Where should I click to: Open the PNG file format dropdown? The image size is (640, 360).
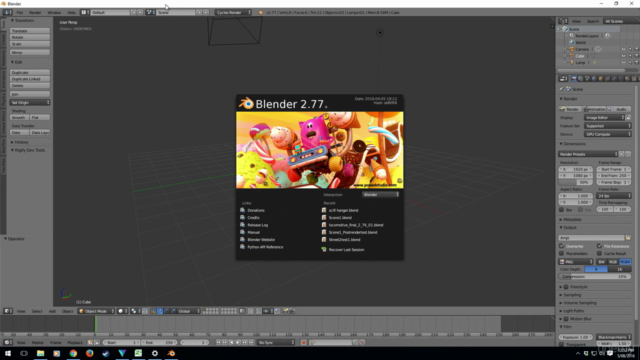[x=576, y=262]
